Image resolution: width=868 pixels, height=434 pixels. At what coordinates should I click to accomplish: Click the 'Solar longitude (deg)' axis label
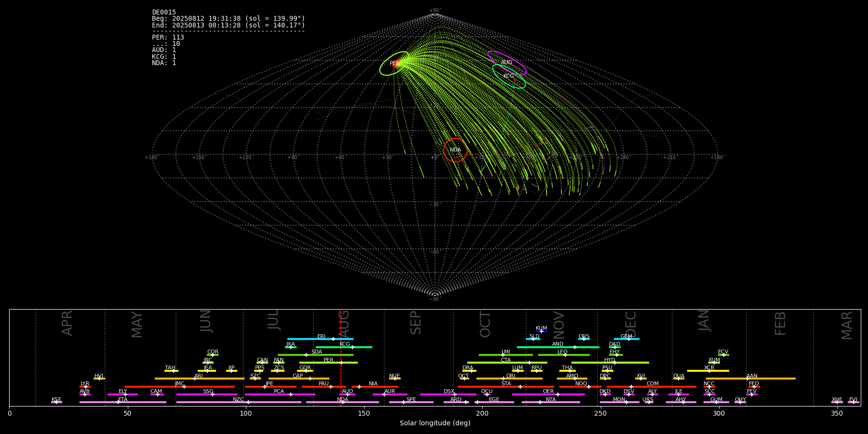click(x=435, y=423)
